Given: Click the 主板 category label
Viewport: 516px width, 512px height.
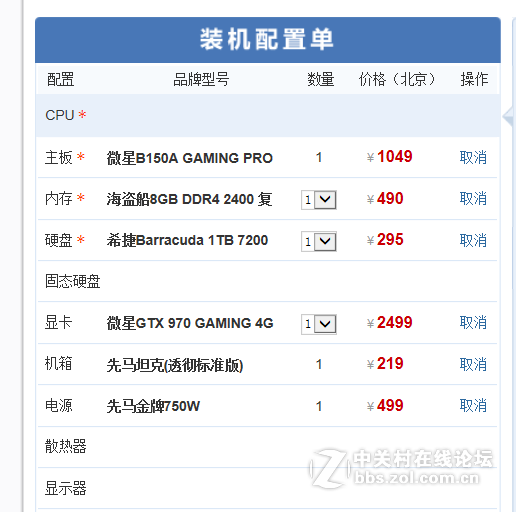Looking at the screenshot, I should pyautogui.click(x=59, y=157).
